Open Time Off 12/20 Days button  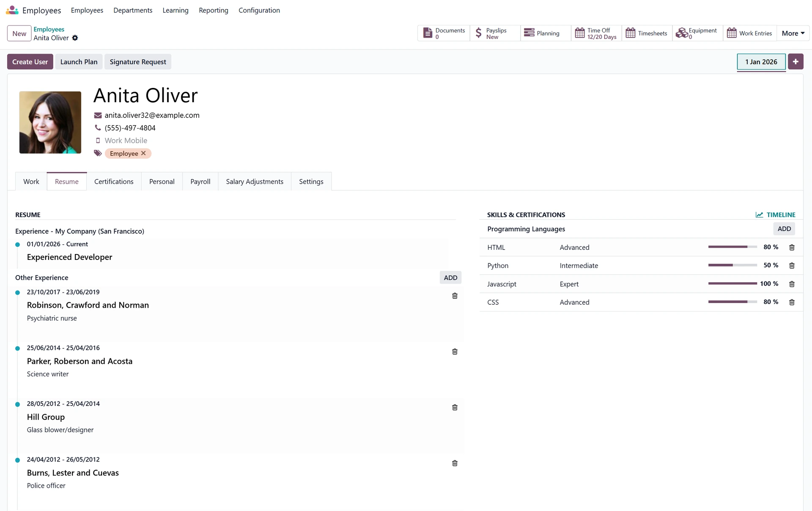tap(596, 33)
